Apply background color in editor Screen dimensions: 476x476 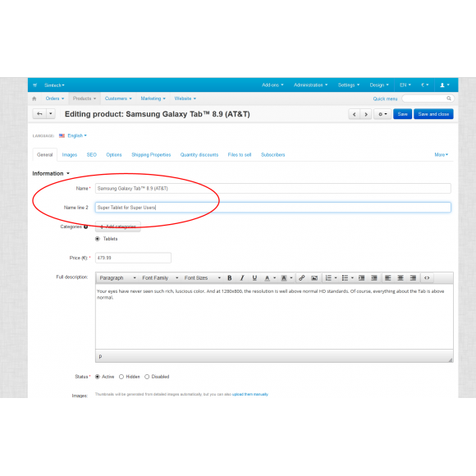tap(284, 277)
